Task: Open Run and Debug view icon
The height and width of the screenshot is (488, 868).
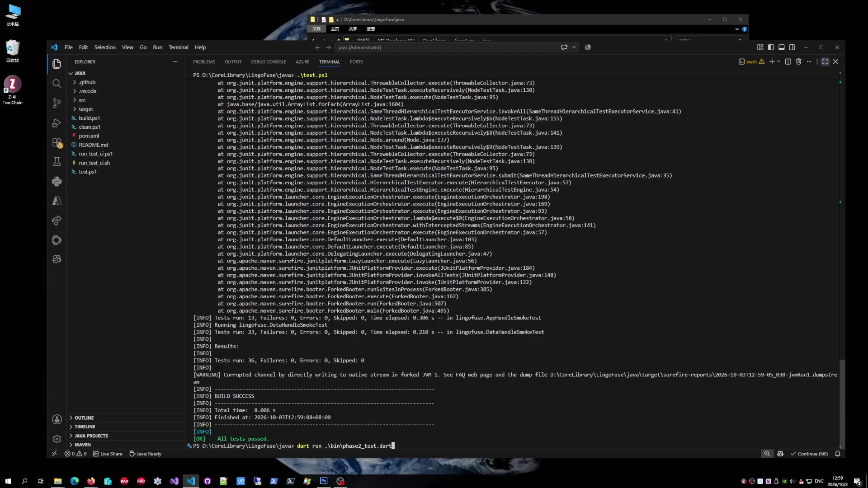Action: 57,123
